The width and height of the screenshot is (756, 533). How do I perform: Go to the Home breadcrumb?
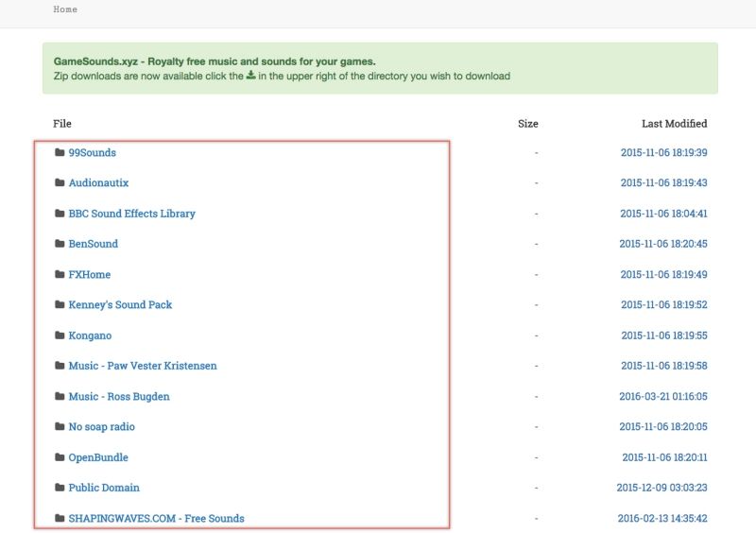coord(65,9)
